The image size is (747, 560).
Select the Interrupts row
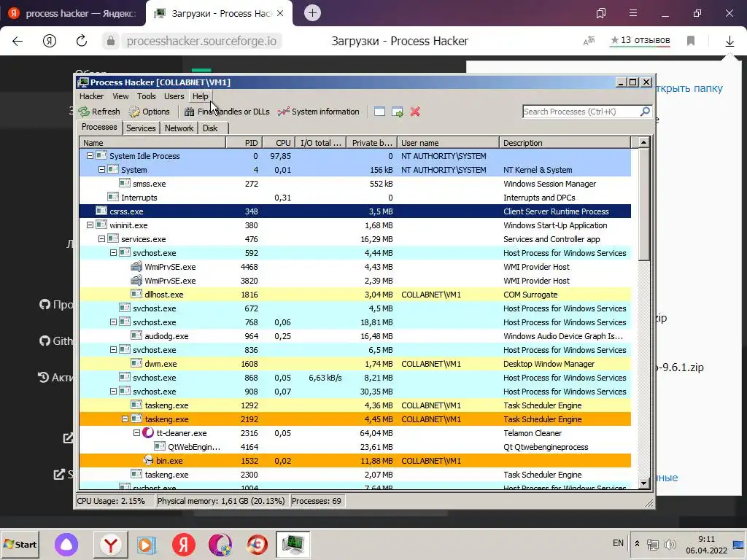tap(355, 197)
